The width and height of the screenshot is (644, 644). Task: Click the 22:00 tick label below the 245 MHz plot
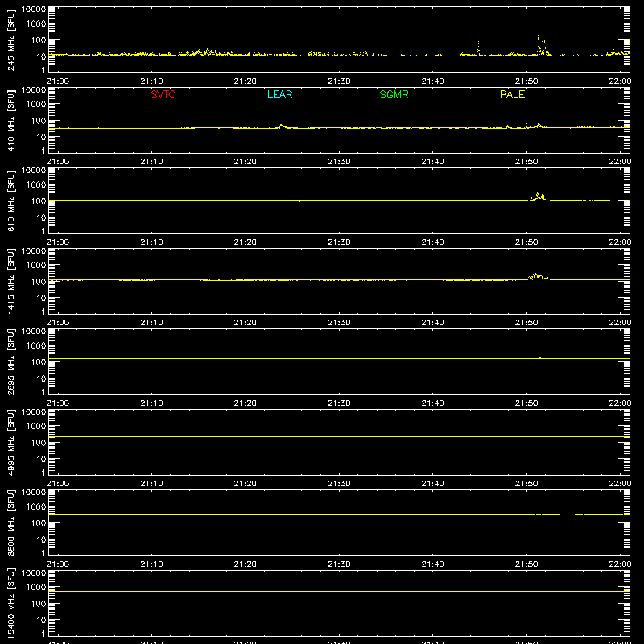pos(620,81)
